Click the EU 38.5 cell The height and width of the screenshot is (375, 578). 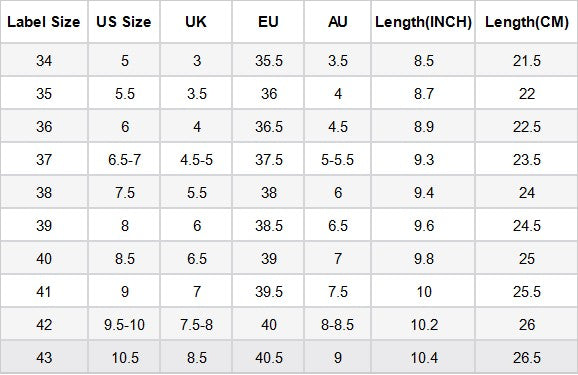(268, 225)
